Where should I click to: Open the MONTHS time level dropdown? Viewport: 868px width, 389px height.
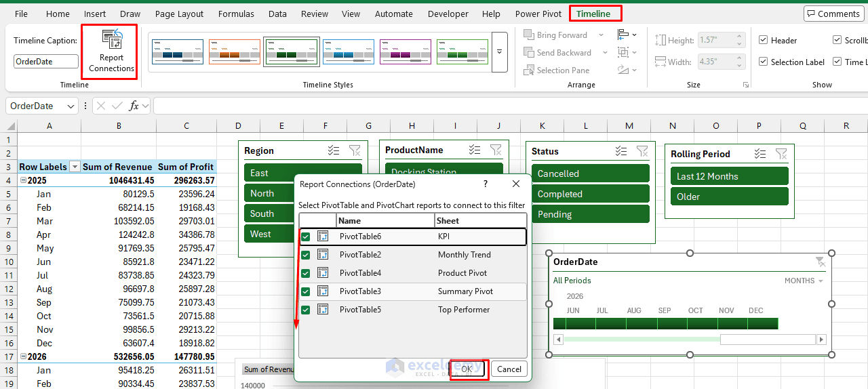coord(804,281)
